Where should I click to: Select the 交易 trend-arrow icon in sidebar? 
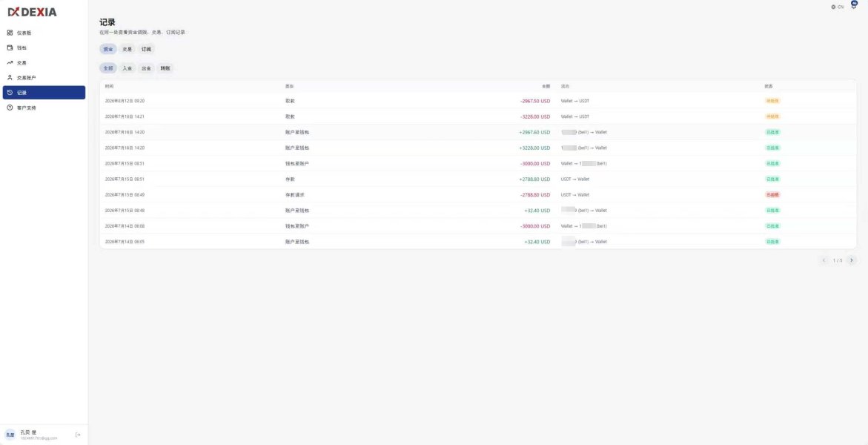pos(10,62)
